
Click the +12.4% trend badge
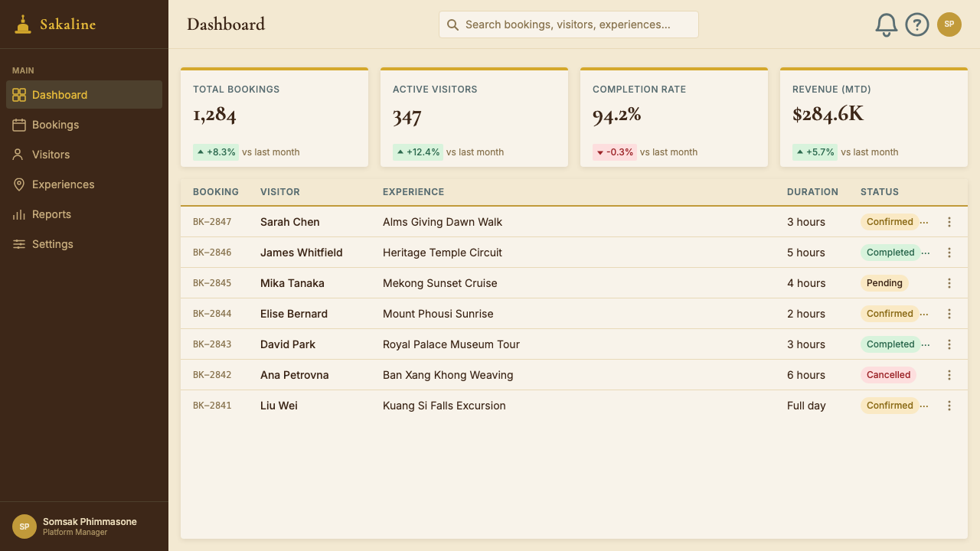pyautogui.click(x=418, y=152)
